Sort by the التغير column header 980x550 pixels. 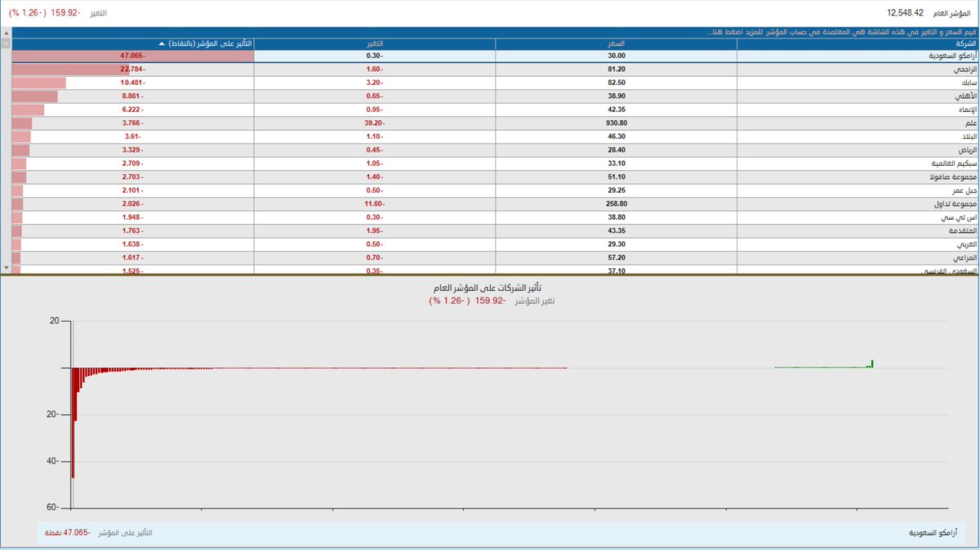[375, 43]
